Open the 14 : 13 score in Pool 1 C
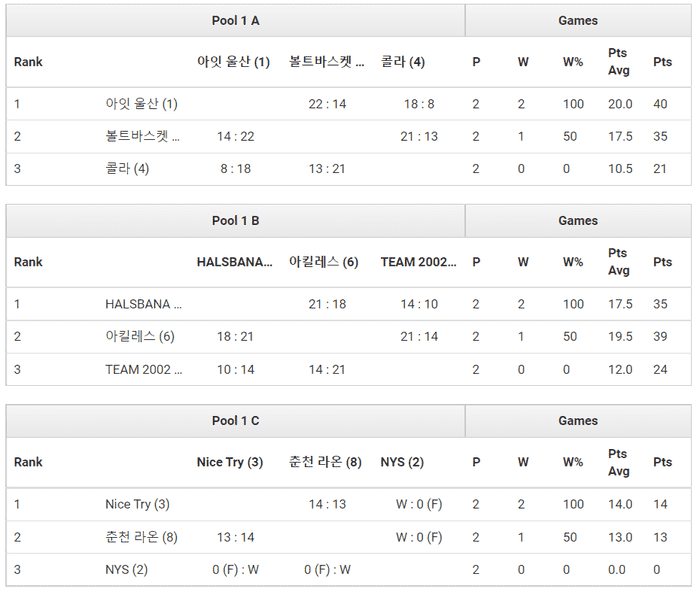Screen dimensions: 700x595 pyautogui.click(x=327, y=504)
